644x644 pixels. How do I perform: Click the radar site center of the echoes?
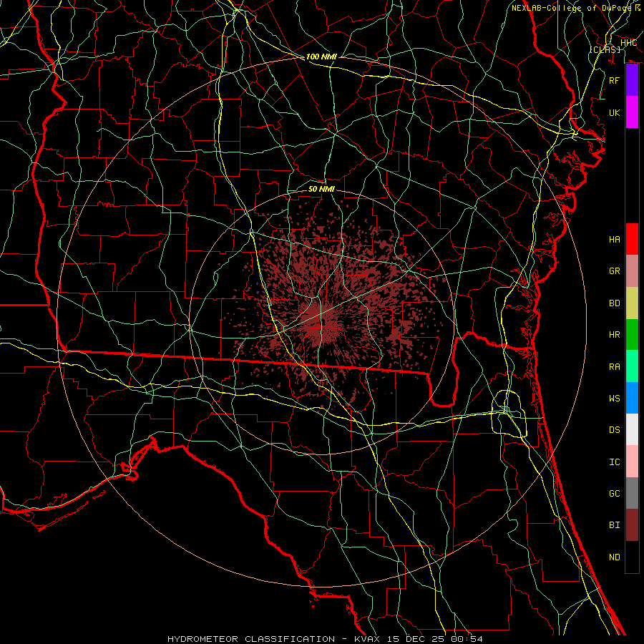coord(323,323)
